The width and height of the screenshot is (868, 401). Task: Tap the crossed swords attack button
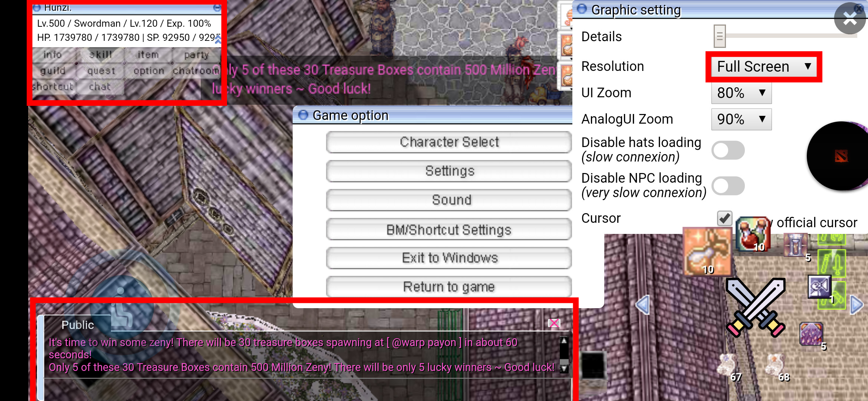click(x=756, y=307)
